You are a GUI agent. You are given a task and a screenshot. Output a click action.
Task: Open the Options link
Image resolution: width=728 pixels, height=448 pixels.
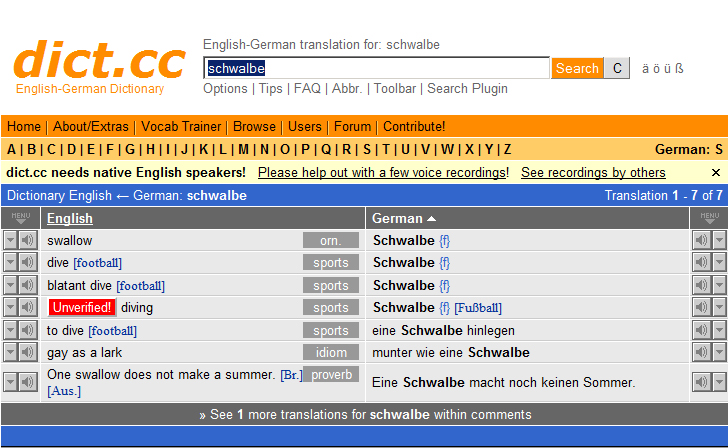(225, 88)
